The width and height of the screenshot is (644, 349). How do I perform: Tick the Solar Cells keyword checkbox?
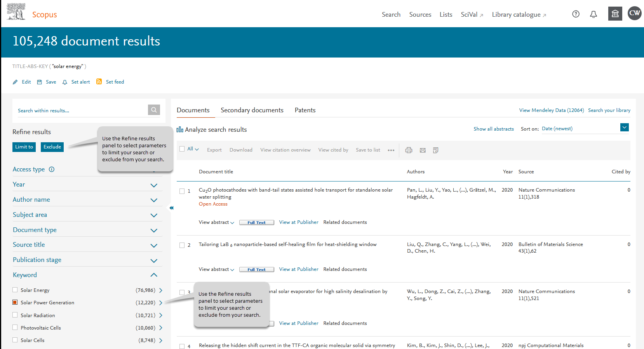[15, 340]
